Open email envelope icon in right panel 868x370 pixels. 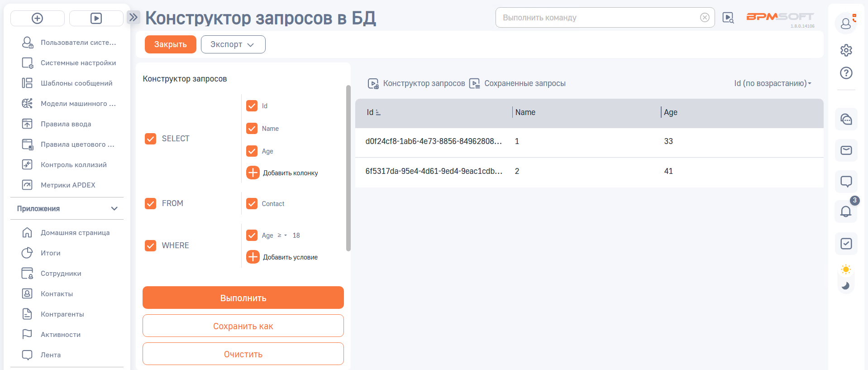tap(846, 150)
